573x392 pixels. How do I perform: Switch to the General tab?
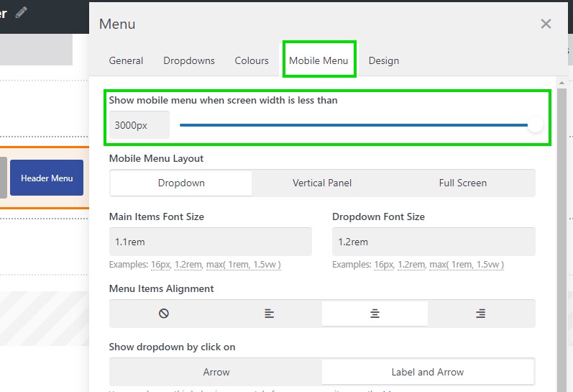(x=126, y=60)
